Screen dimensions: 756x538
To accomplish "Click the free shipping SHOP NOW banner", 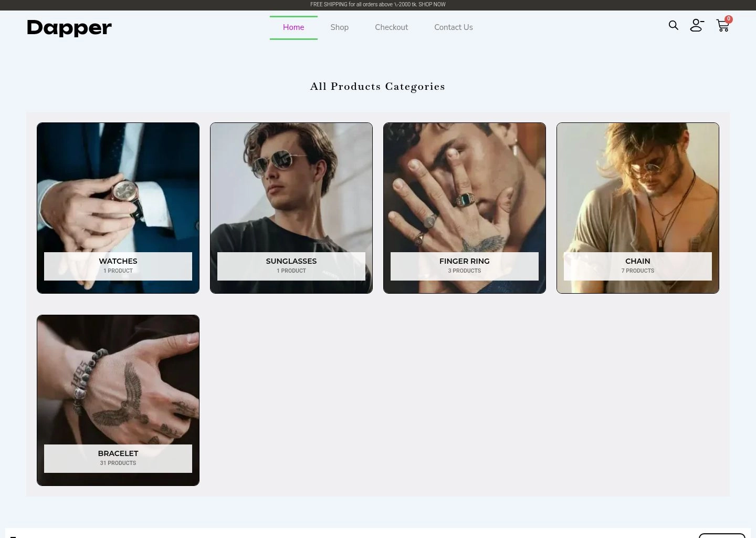I will click(x=377, y=5).
